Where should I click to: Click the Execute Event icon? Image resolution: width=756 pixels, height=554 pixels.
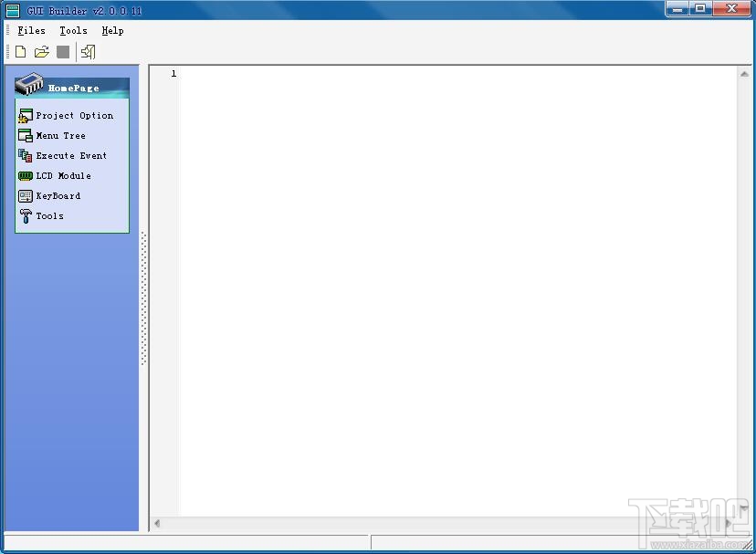26,156
